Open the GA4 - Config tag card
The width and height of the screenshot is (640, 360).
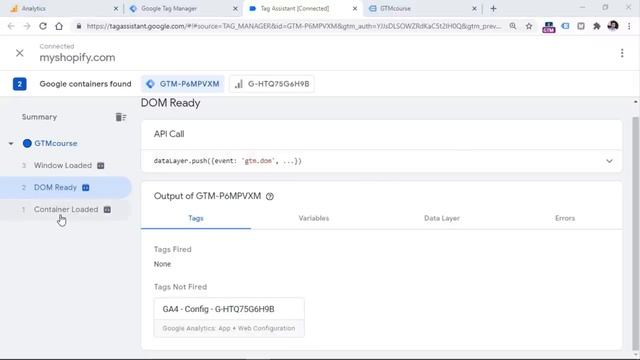(229, 318)
